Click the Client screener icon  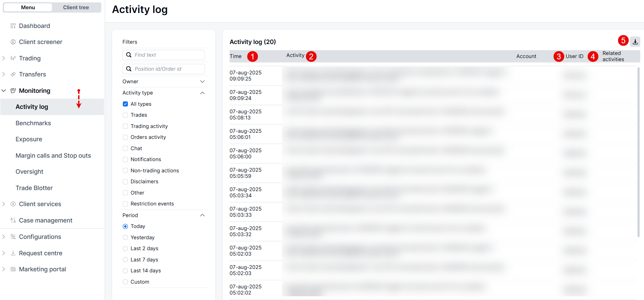[x=13, y=42]
